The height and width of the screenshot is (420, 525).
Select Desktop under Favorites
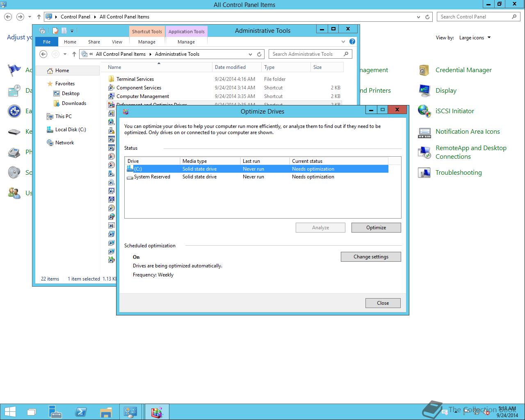pos(71,94)
